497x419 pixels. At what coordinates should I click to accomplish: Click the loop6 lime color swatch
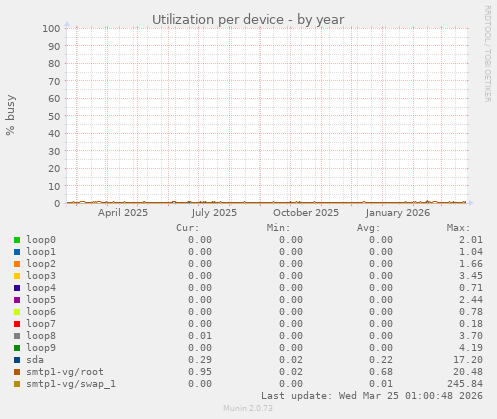click(x=17, y=312)
